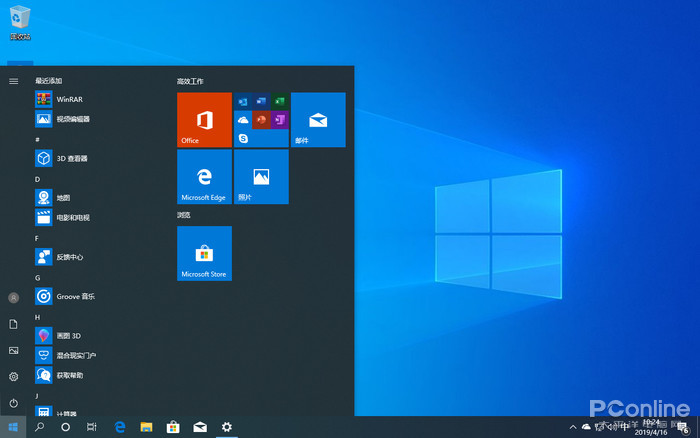Open the Photos (照片) tile
This screenshot has width=700, height=438.
coord(260,176)
